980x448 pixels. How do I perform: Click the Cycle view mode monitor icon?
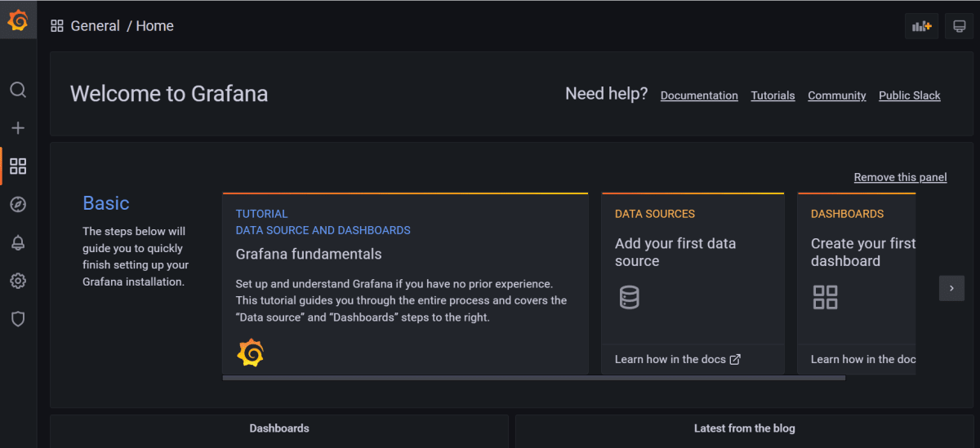tap(960, 26)
